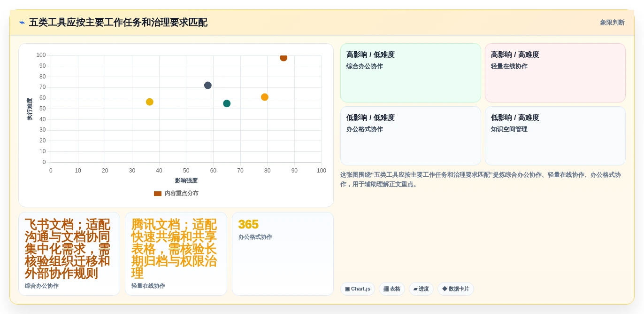This screenshot has width=644, height=314.
Task: Click 知识空间管理 in the quadrant card
Action: click(509, 129)
